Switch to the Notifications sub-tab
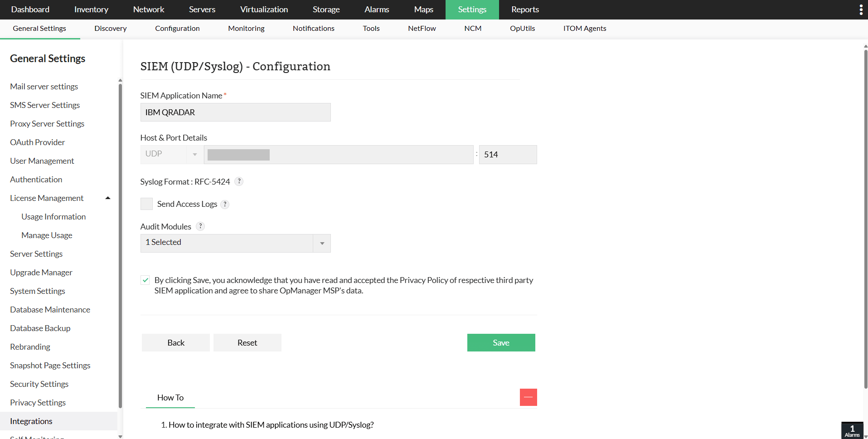The image size is (868, 439). coord(313,29)
